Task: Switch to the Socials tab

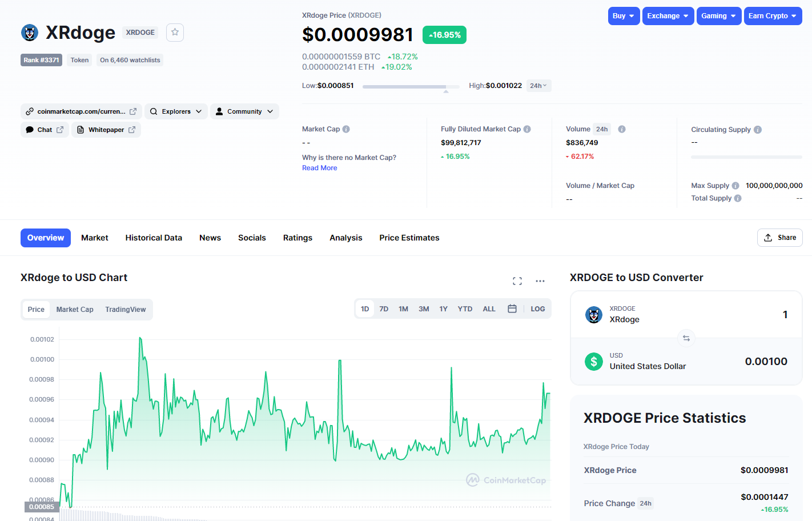Action: coord(252,238)
